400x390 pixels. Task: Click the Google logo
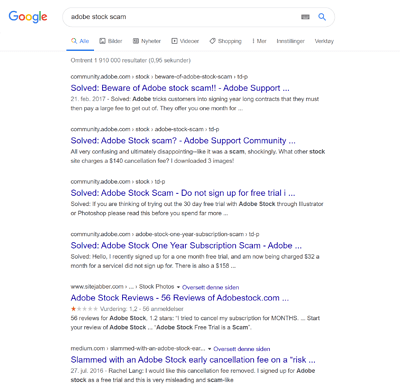(x=28, y=17)
